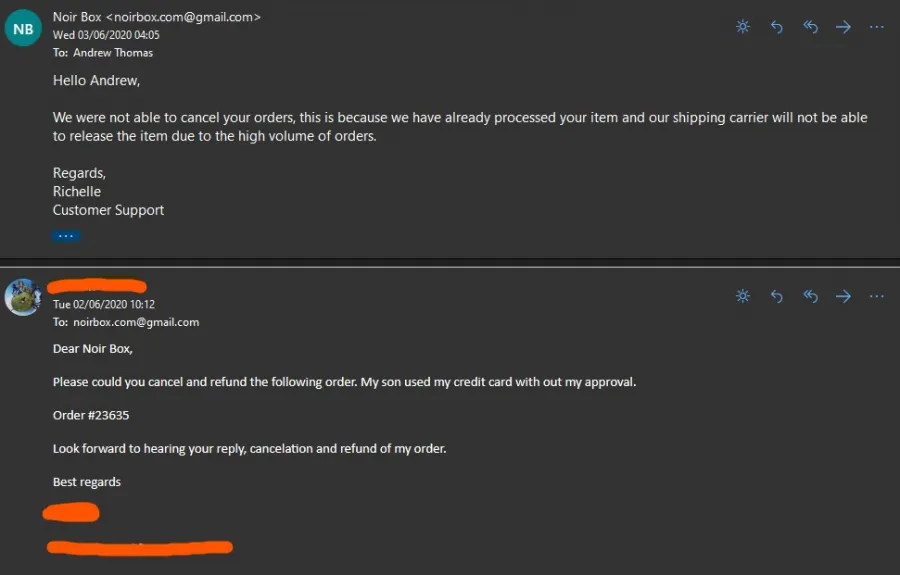
Task: Click the Order #23635 text
Action: pos(91,415)
